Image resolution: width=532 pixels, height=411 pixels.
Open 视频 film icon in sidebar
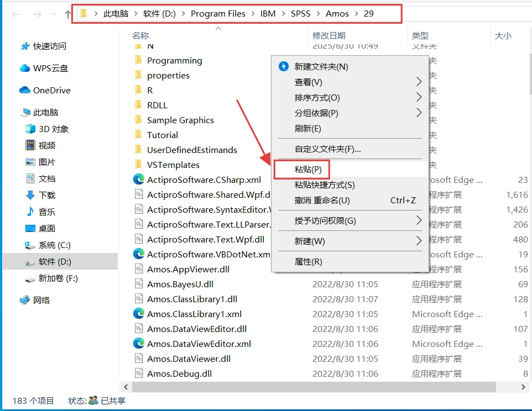click(x=30, y=145)
